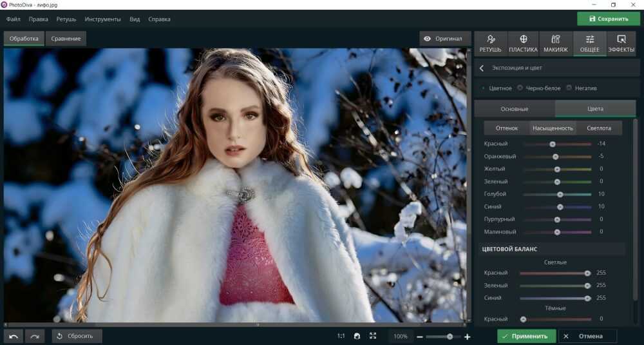The height and width of the screenshot is (345, 644).
Task: Select the Черно-белое radio option
Action: tap(520, 88)
